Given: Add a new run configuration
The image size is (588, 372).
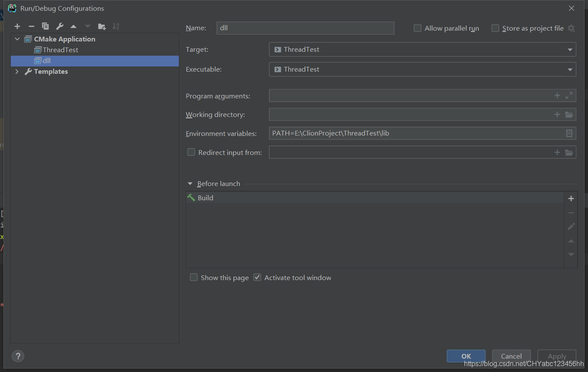Looking at the screenshot, I should point(17,27).
